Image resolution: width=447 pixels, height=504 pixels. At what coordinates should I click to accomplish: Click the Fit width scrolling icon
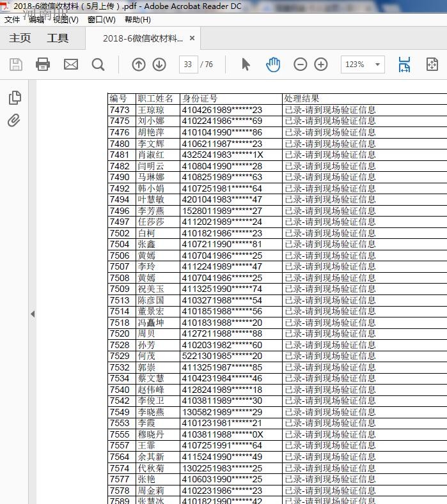(404, 65)
